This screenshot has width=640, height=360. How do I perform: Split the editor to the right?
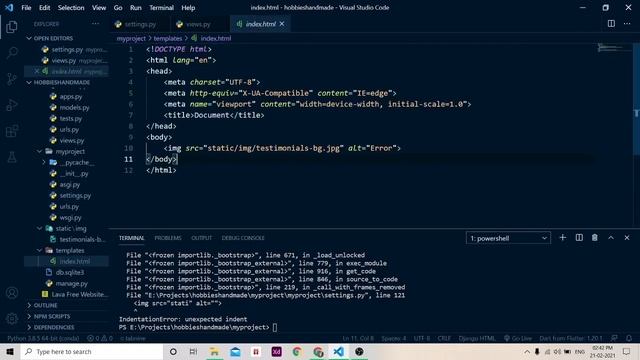pos(611,24)
